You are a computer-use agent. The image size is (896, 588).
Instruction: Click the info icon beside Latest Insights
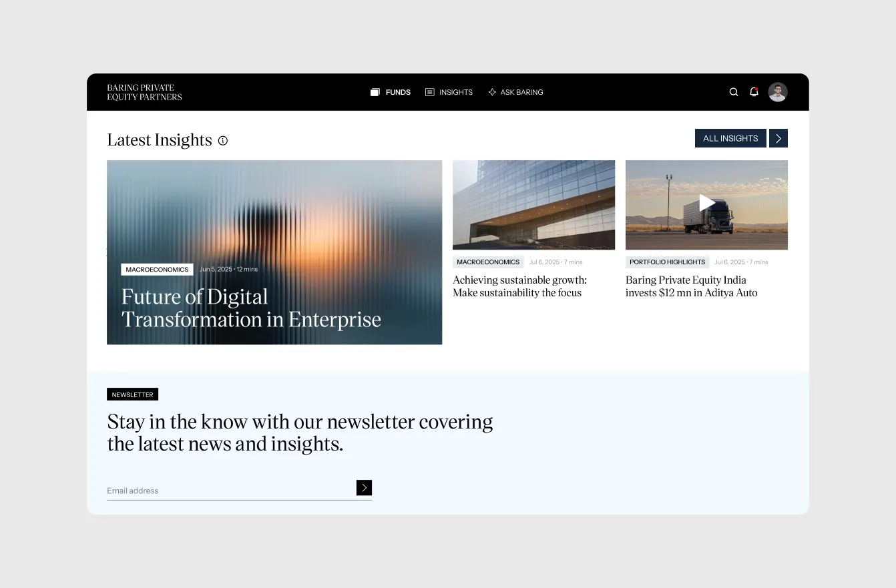pos(223,141)
